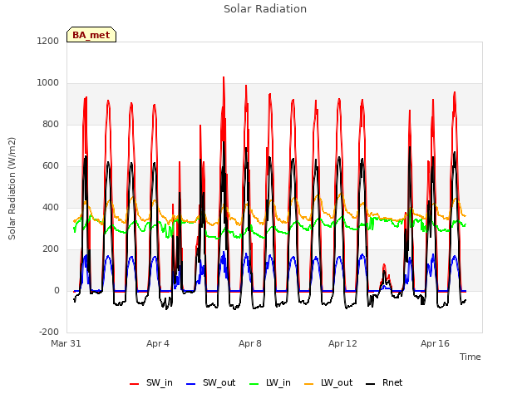This screenshot has width=532, height=399.
Task: Click the 600 y-axis tick label
Action: (x=51, y=166)
